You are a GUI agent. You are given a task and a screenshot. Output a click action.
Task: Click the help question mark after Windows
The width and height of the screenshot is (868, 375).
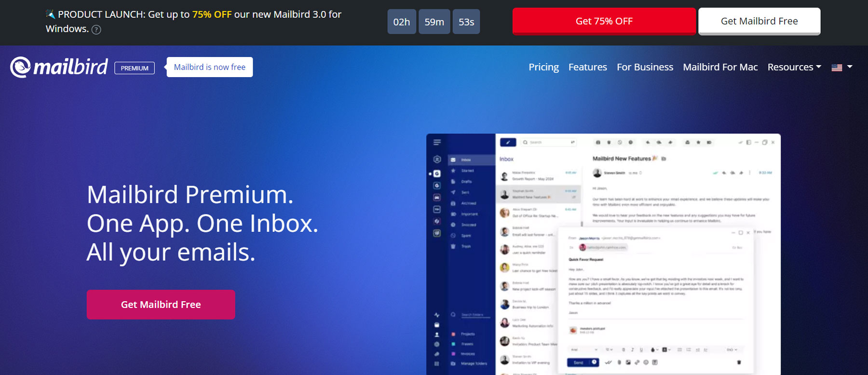pyautogui.click(x=96, y=29)
